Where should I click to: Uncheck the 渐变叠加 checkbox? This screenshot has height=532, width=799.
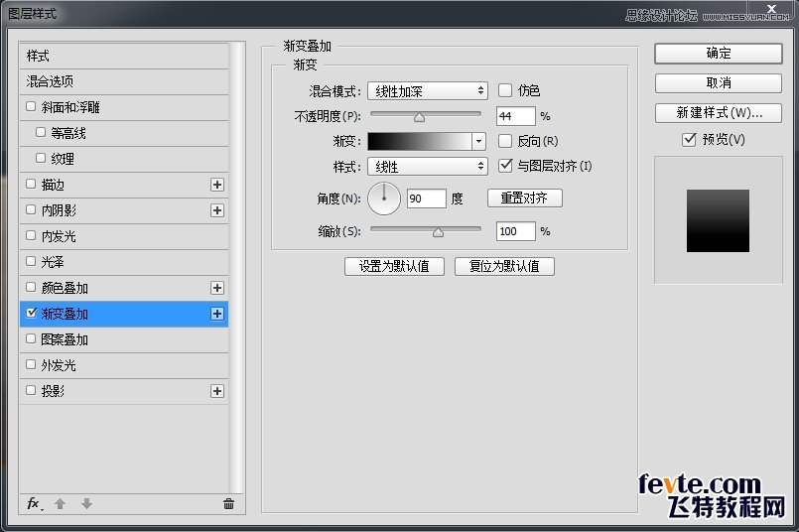31,313
